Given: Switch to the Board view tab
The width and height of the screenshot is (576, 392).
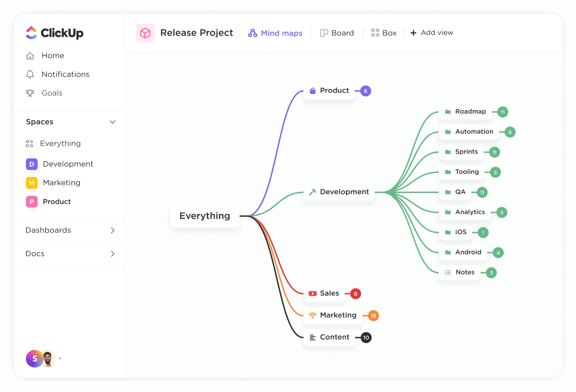Looking at the screenshot, I should [x=337, y=33].
